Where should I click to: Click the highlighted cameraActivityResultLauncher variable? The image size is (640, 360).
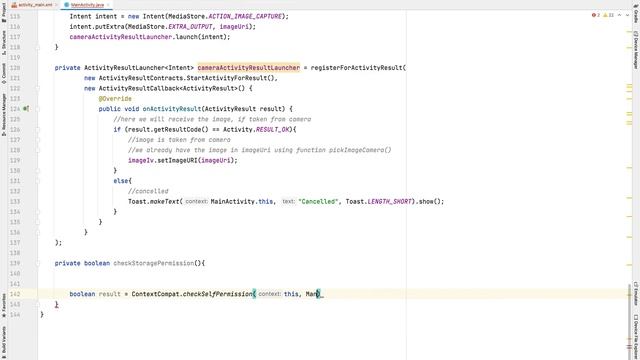pyautogui.click(x=249, y=68)
